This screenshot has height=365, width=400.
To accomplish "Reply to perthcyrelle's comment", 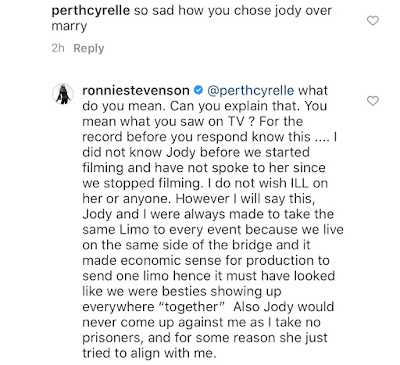I will click(89, 48).
